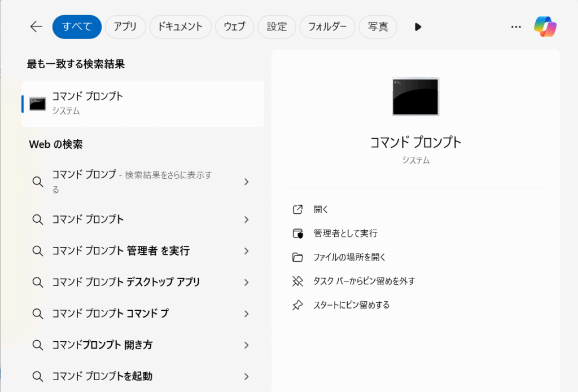Viewport: 578px width, 392px height.
Task: Click the back arrow icon
Action: 36,27
